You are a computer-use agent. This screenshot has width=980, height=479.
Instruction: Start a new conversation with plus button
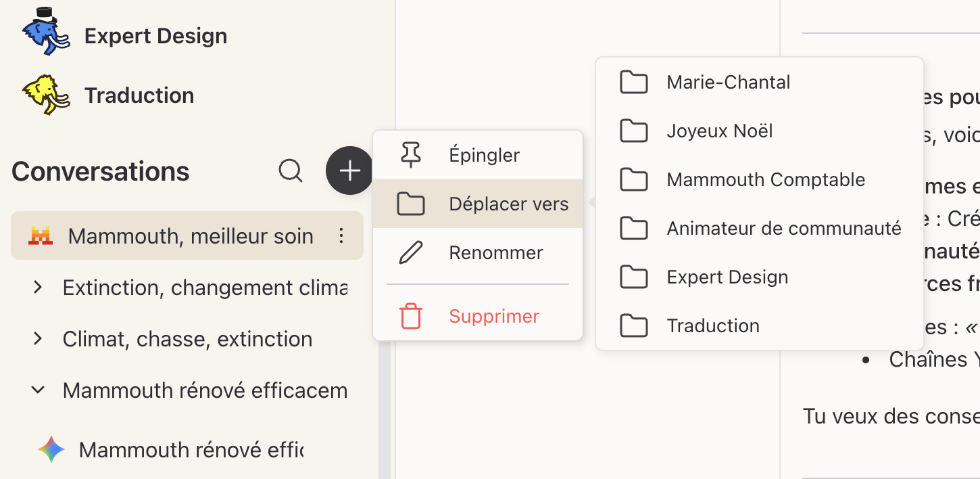(349, 171)
